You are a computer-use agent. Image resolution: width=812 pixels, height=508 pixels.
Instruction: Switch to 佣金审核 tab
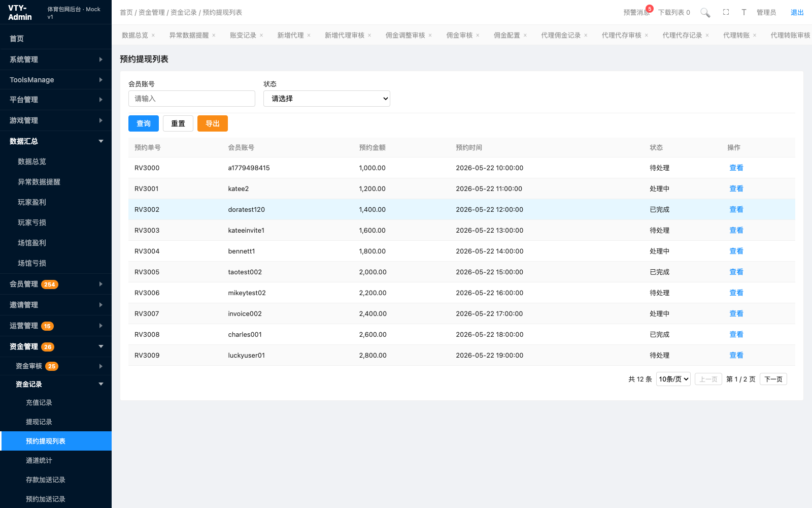point(459,36)
